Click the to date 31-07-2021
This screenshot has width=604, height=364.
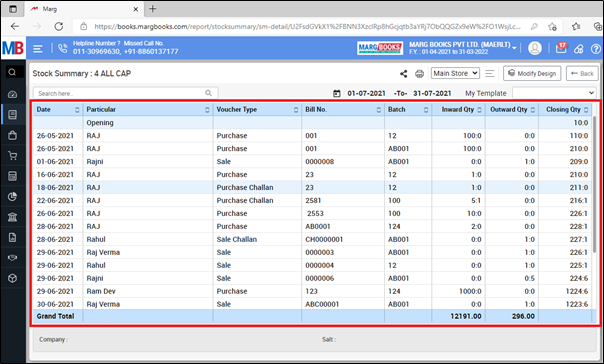pos(432,93)
